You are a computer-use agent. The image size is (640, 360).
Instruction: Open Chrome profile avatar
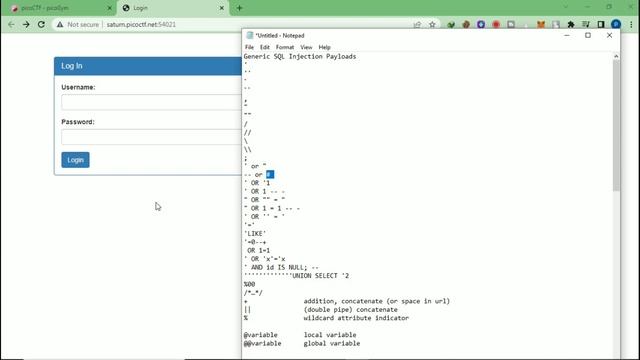point(616,25)
